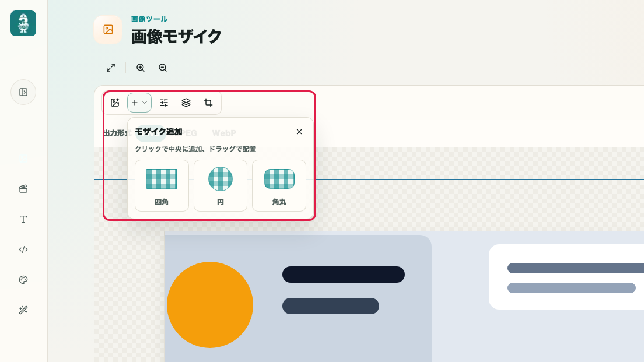Open the text tools icon
Image resolution: width=644 pixels, height=362 pixels.
pyautogui.click(x=23, y=219)
